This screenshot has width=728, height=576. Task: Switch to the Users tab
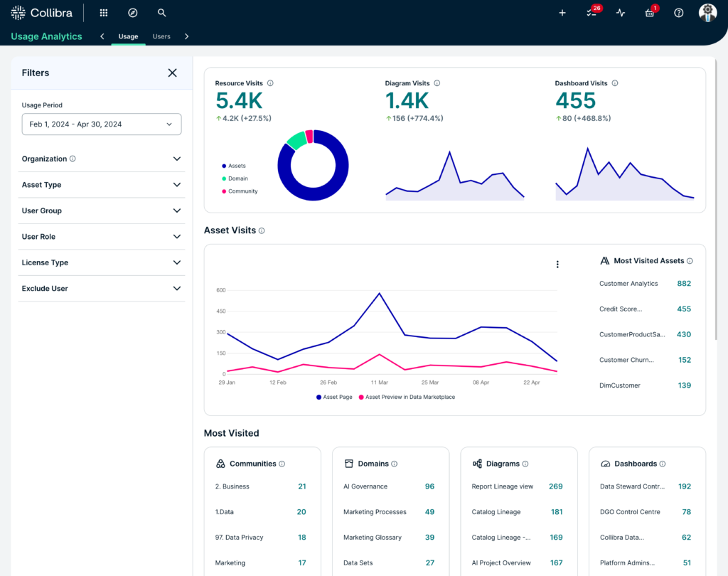[x=161, y=36]
